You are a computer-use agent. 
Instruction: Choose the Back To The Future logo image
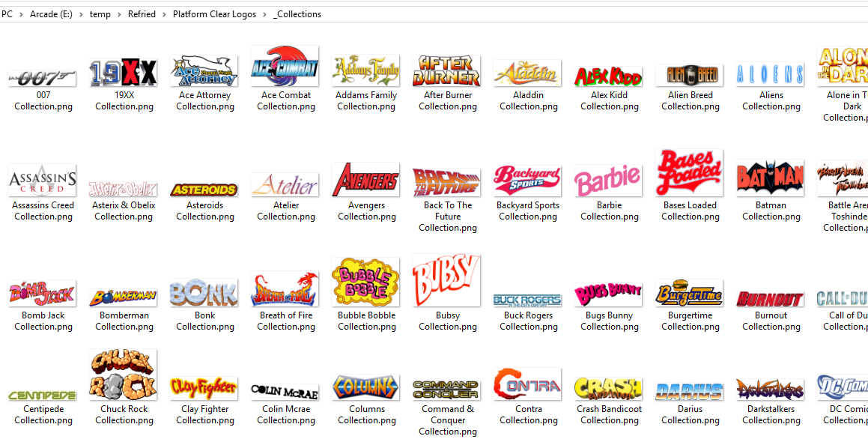point(446,182)
